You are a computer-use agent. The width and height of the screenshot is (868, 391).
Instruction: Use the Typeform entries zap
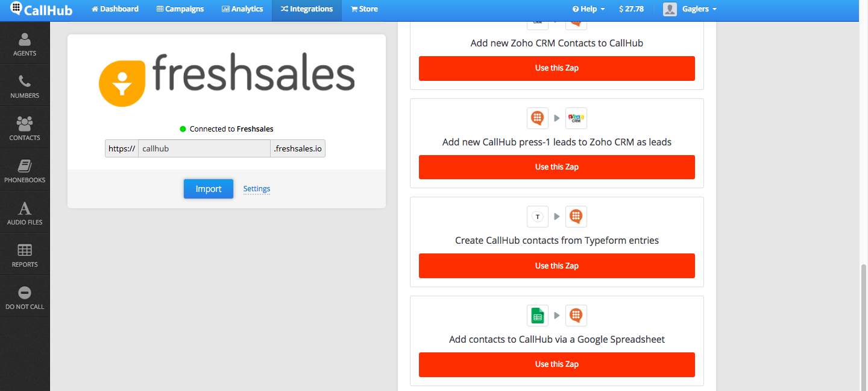point(557,265)
